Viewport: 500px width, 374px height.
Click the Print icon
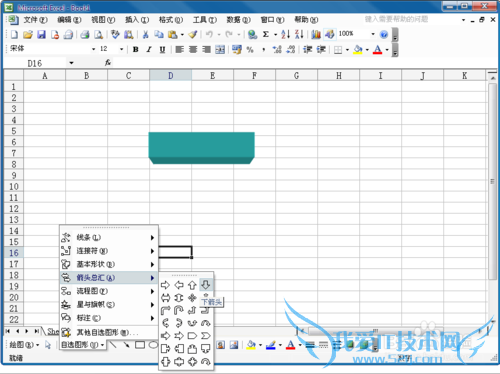85,34
